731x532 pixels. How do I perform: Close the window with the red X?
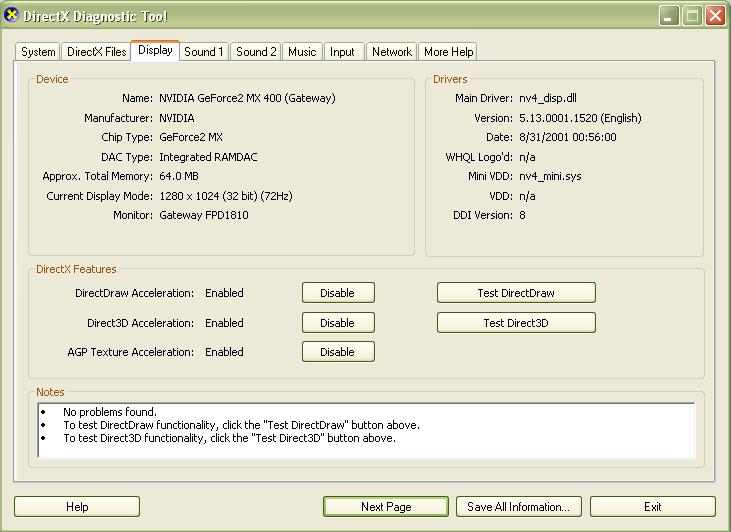coord(715,16)
